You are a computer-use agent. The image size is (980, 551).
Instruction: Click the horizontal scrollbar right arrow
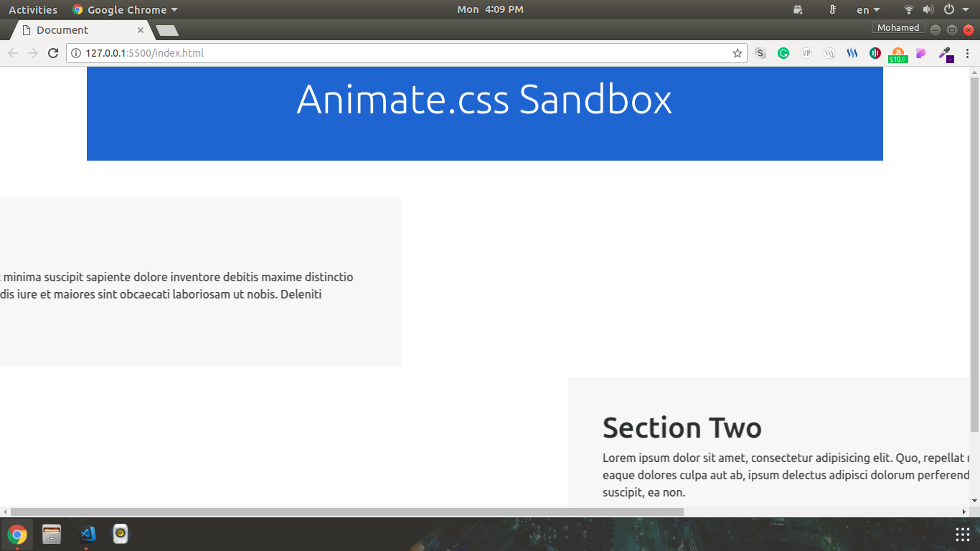(964, 512)
